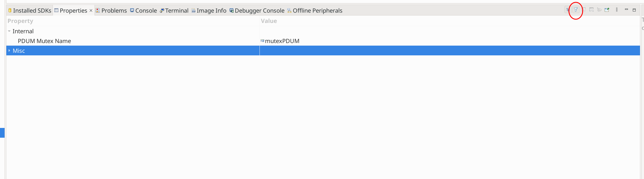Image resolution: width=644 pixels, height=179 pixels.
Task: Click the Restore Default Value icon
Action: click(x=584, y=10)
